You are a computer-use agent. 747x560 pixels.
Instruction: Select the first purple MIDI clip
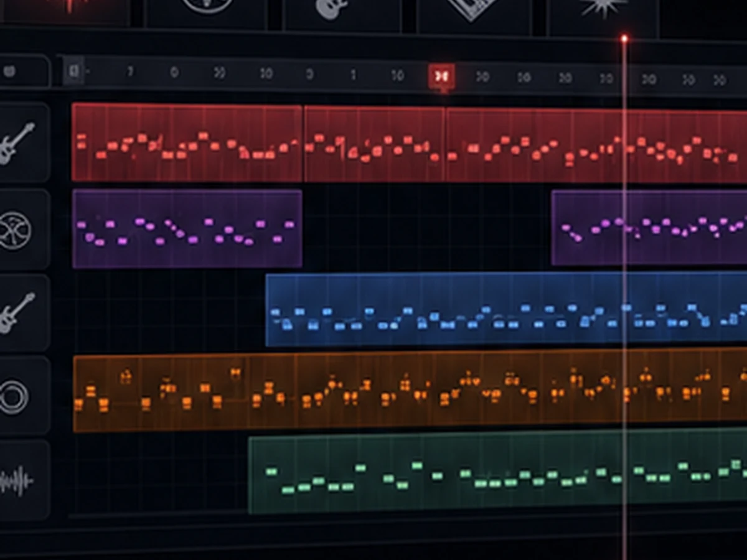coord(187,229)
